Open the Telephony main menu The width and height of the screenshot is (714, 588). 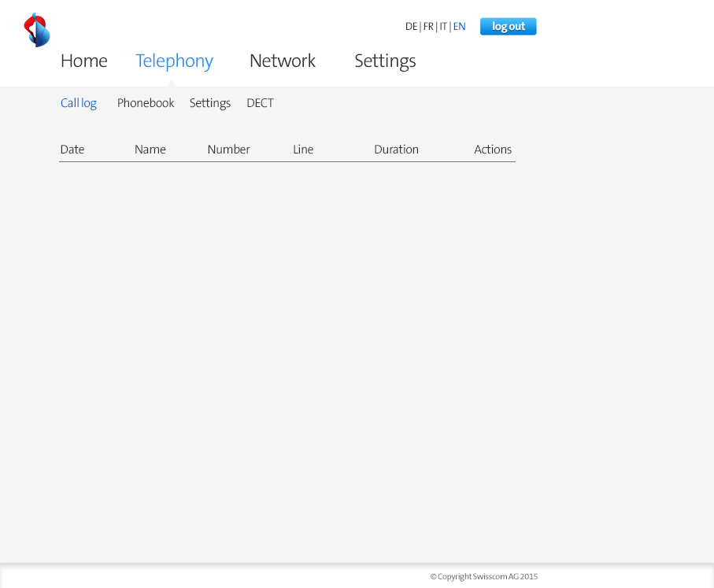(174, 61)
